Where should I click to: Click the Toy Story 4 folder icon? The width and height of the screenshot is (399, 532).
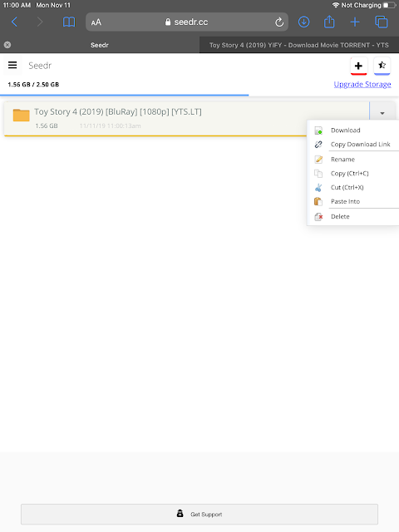(x=21, y=116)
